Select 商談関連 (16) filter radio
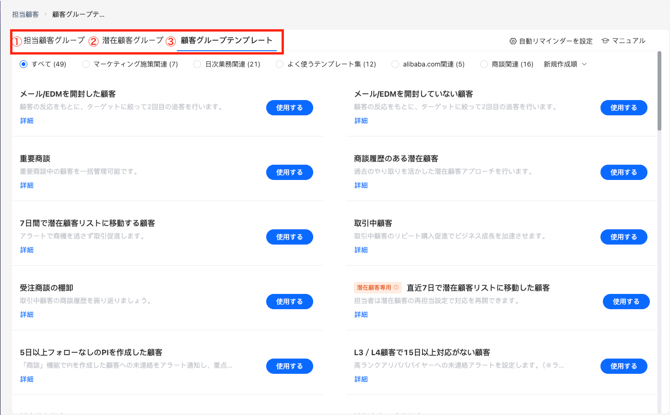670x415 pixels. point(484,64)
